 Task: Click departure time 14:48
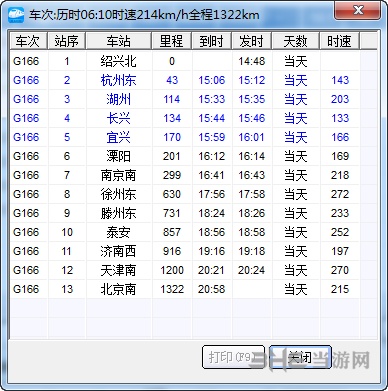pyautogui.click(x=252, y=61)
